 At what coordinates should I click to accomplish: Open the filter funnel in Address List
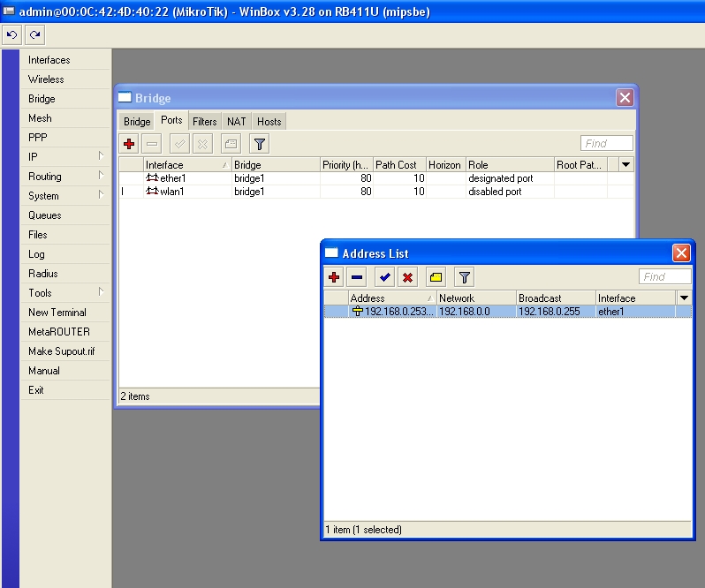coord(465,277)
